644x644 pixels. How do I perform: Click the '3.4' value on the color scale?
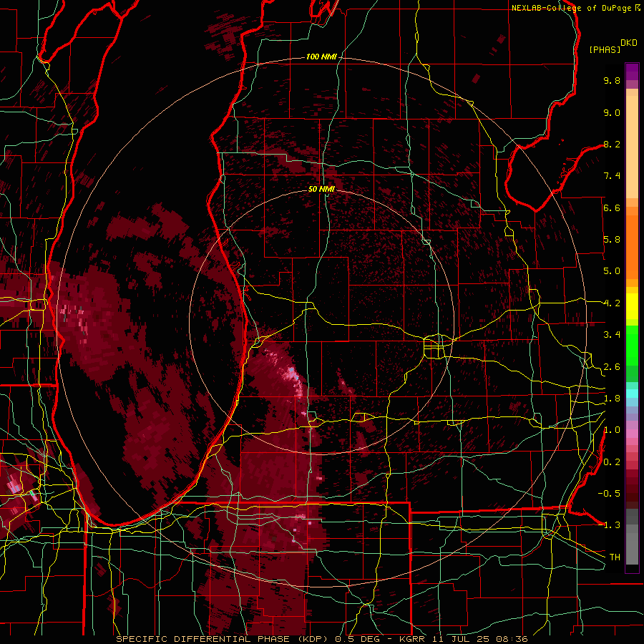(612, 335)
